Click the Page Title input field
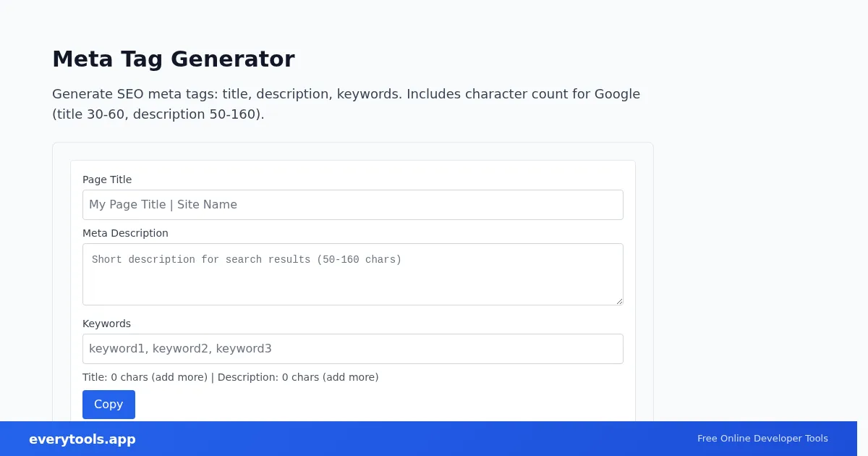This screenshot has width=868, height=456. click(353, 205)
